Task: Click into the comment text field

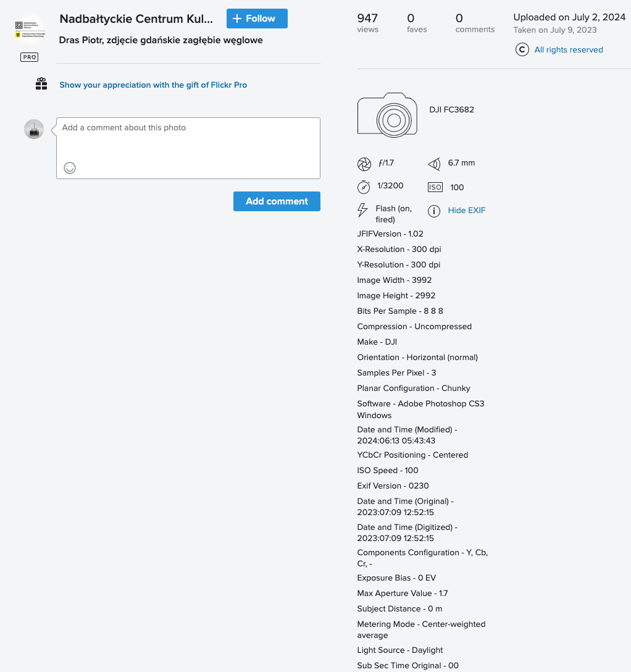Action: click(188, 142)
